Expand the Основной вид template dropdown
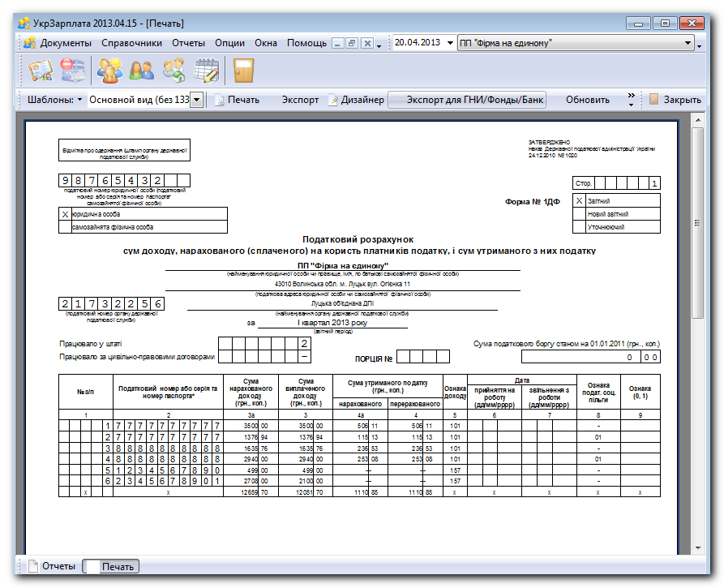The image size is (724, 588). 197,100
